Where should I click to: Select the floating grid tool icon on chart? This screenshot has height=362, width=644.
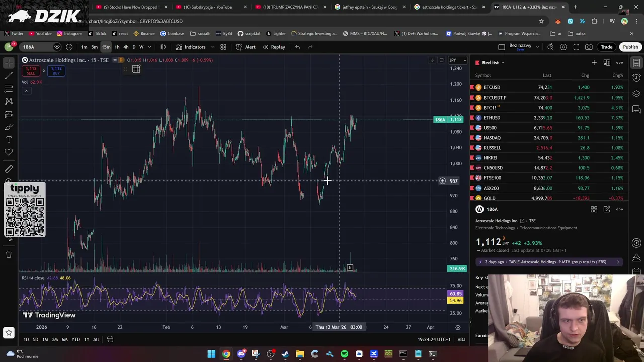coord(136,69)
